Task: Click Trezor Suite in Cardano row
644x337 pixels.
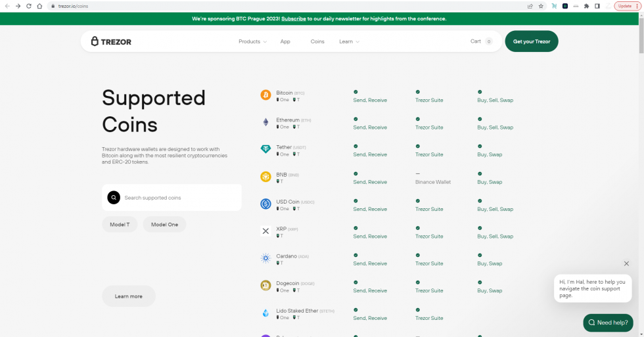Action: 429,263
